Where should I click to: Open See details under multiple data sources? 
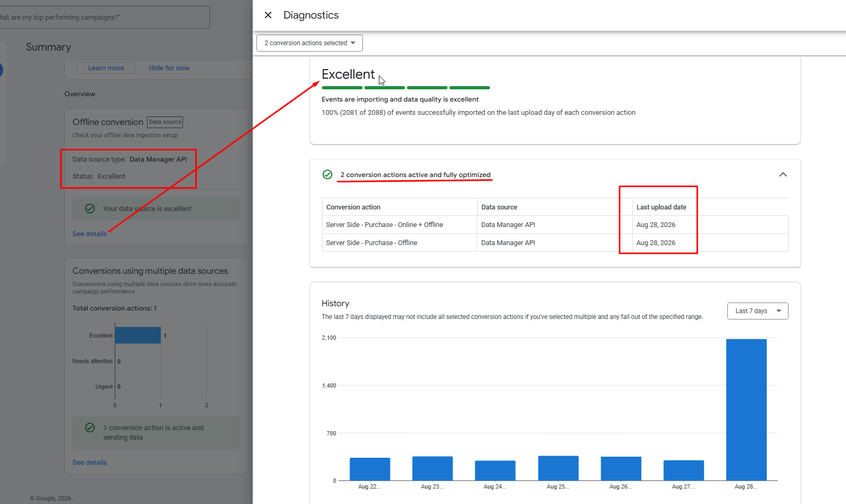pyautogui.click(x=89, y=463)
